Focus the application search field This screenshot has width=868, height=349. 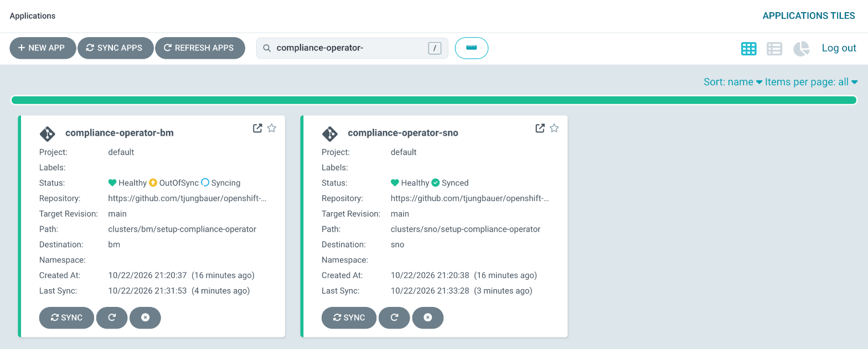(352, 48)
